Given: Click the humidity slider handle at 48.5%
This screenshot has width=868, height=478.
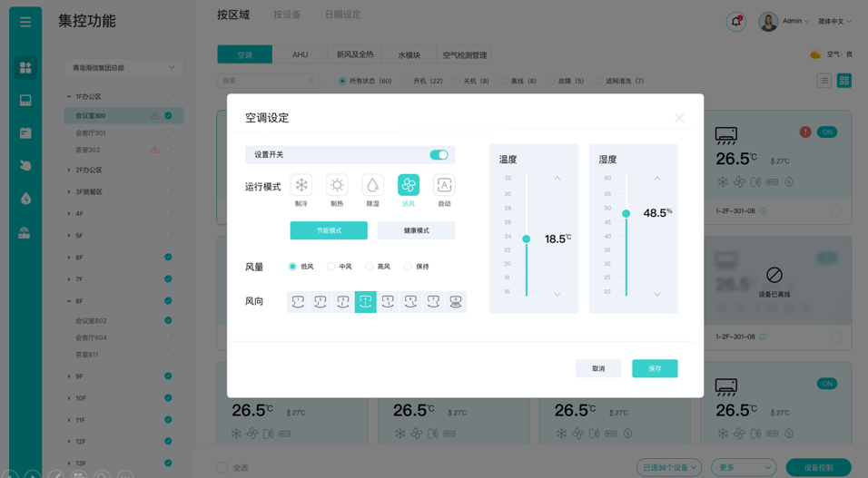Looking at the screenshot, I should point(626,214).
